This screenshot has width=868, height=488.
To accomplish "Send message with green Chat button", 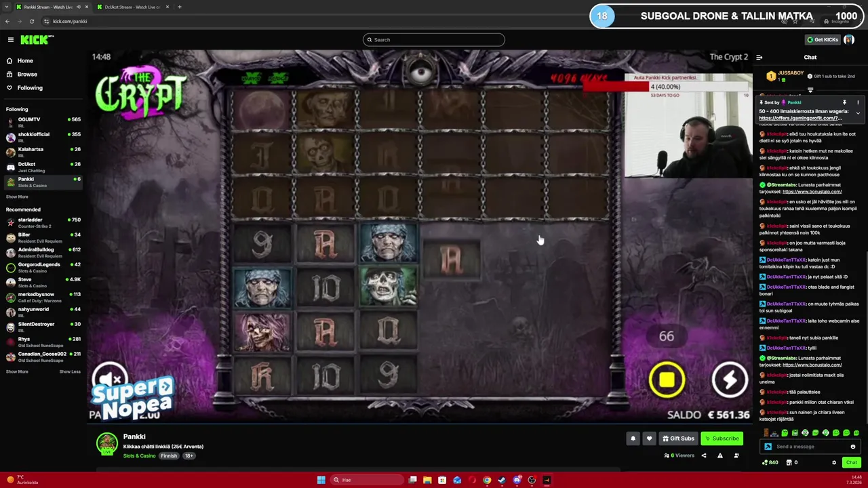I will (x=852, y=463).
